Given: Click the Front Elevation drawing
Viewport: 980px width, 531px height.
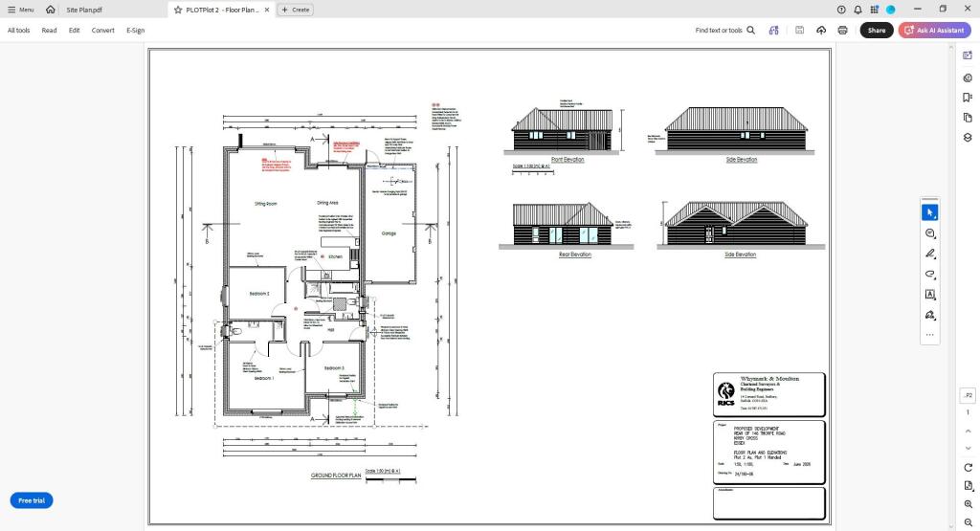Looking at the screenshot, I should (x=563, y=130).
